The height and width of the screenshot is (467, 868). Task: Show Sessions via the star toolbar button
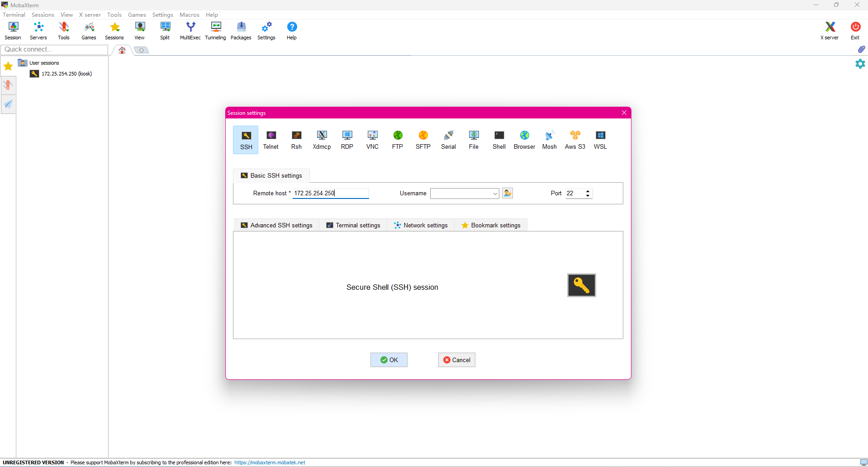click(x=114, y=31)
